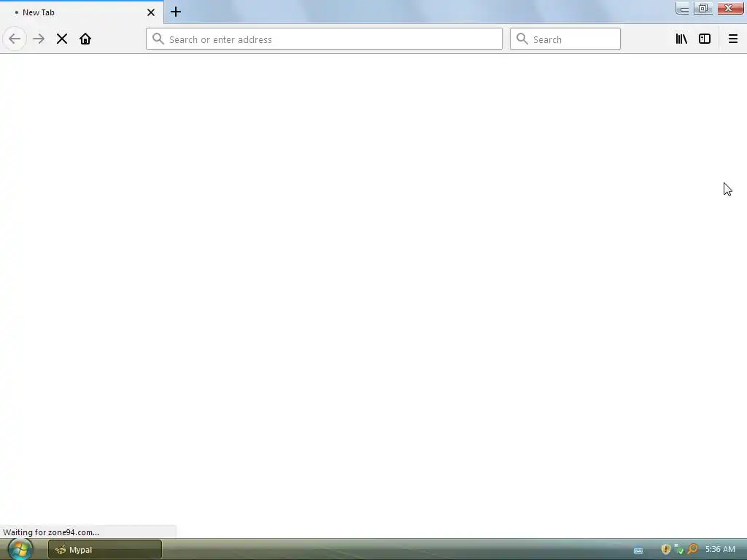Click the orange magnifier tray icon
This screenshot has height=560, width=747.
[693, 550]
